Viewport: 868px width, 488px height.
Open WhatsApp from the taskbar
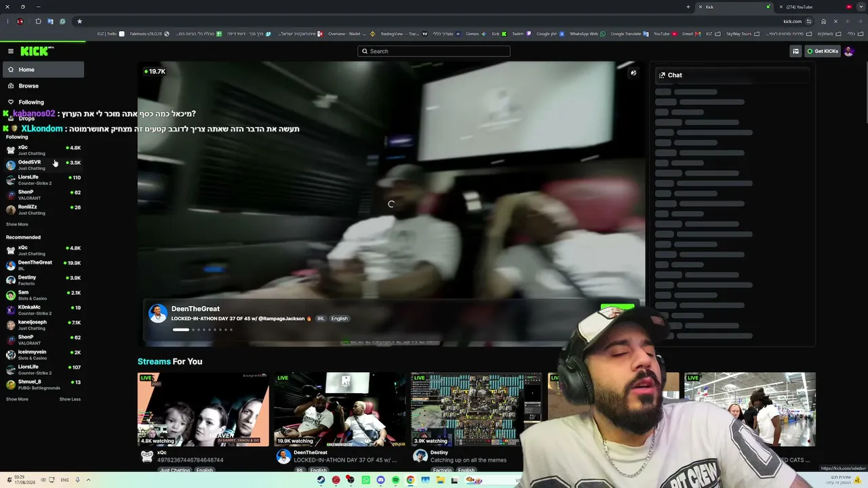[x=366, y=480]
